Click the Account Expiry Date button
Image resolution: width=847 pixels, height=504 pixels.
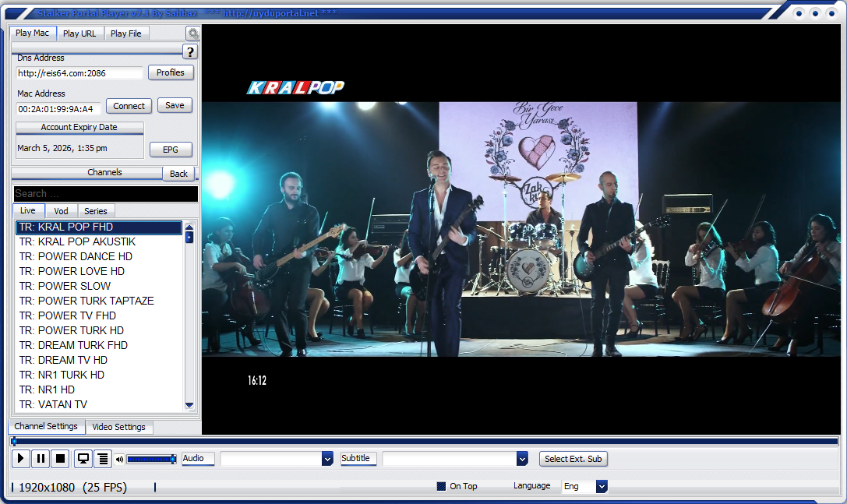[x=79, y=128]
